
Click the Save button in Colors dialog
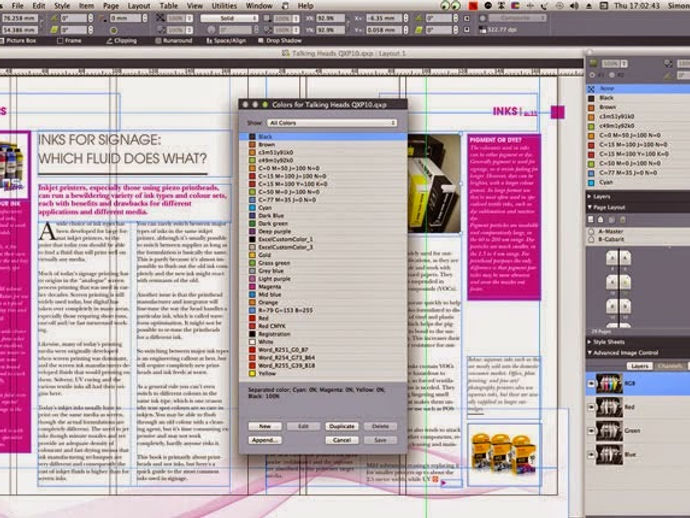point(380,440)
